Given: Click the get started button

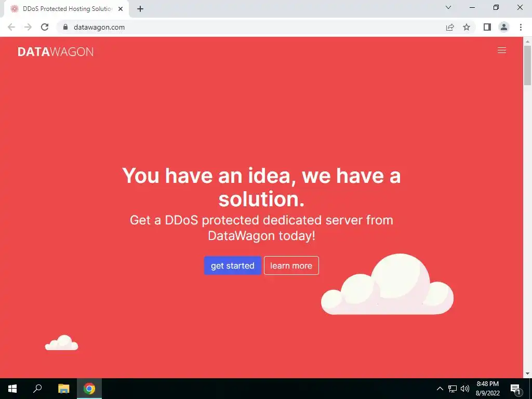Looking at the screenshot, I should click(x=232, y=265).
